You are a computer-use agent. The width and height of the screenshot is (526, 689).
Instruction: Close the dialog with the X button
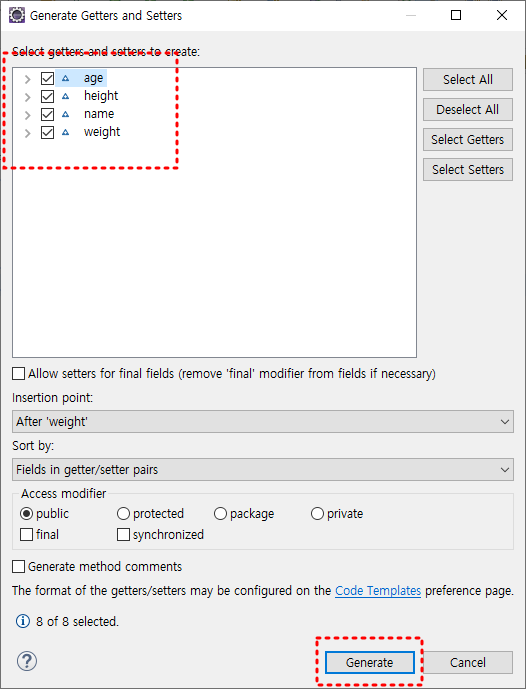point(502,15)
